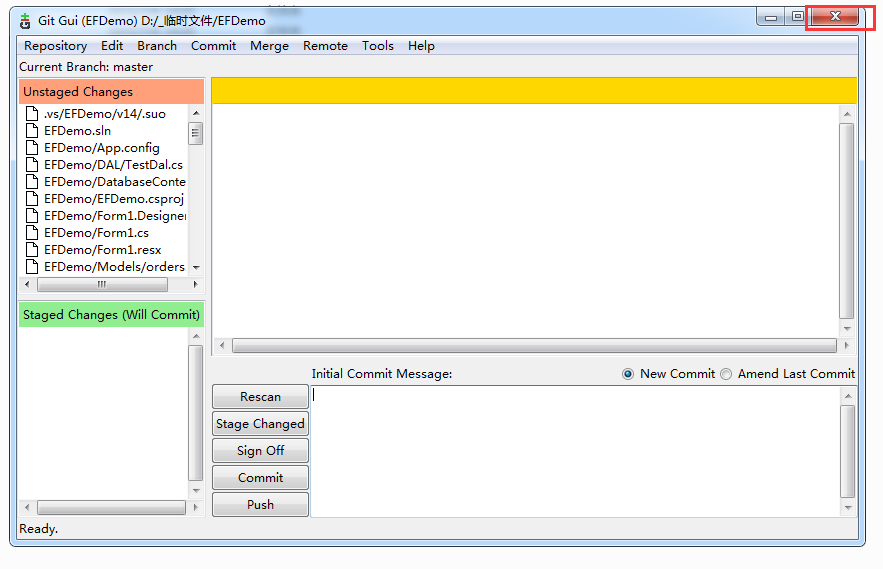
Task: Open the Tools menu
Action: coord(378,46)
